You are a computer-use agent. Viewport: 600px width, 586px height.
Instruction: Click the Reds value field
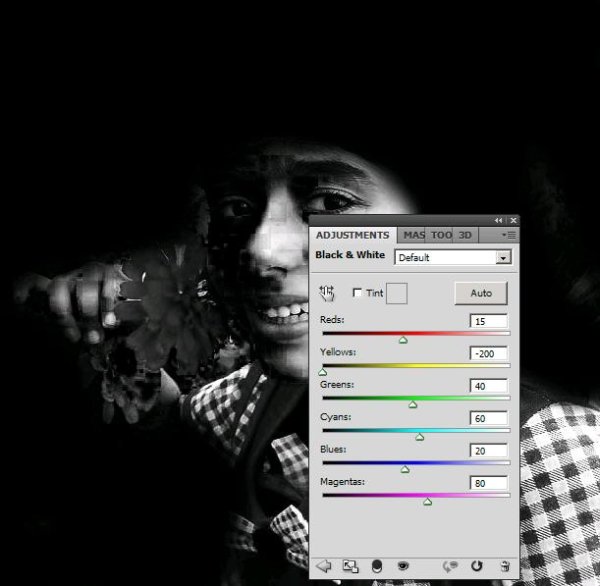489,321
